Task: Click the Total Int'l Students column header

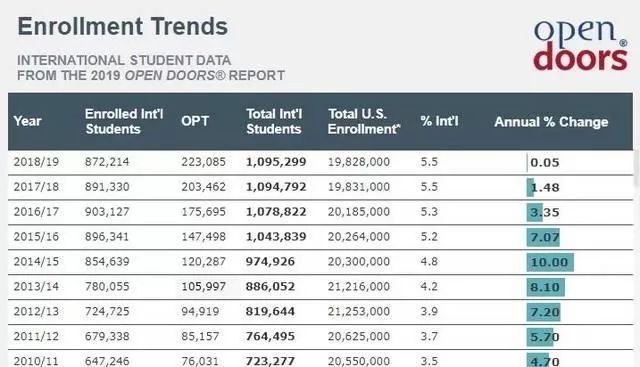Action: (274, 121)
